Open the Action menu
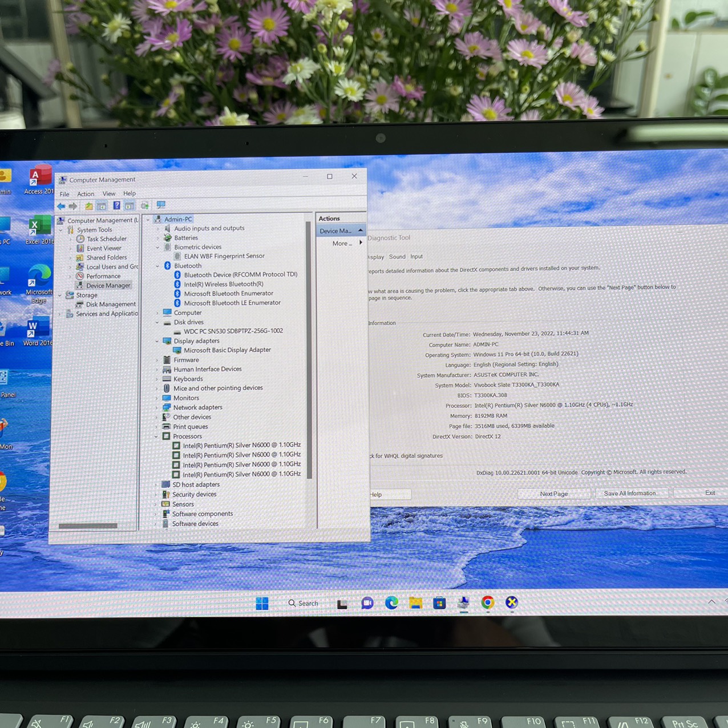The height and width of the screenshot is (728, 728). tap(86, 194)
